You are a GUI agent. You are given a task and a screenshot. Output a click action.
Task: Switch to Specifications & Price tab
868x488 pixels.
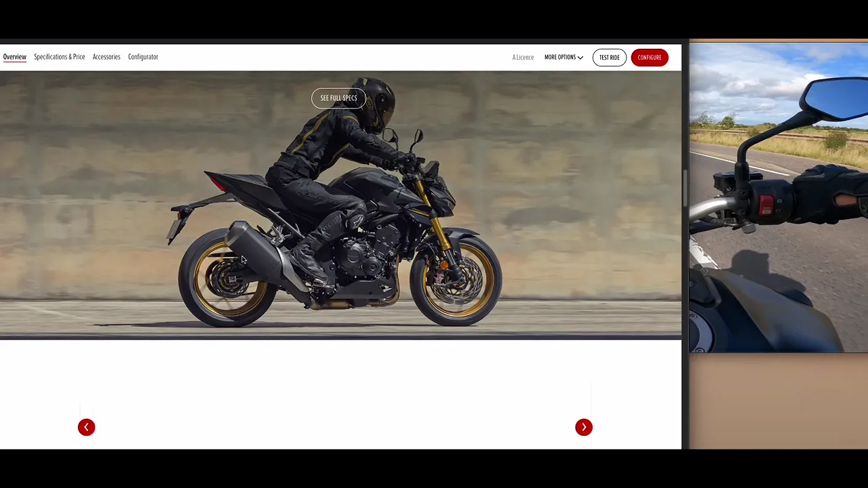click(60, 57)
